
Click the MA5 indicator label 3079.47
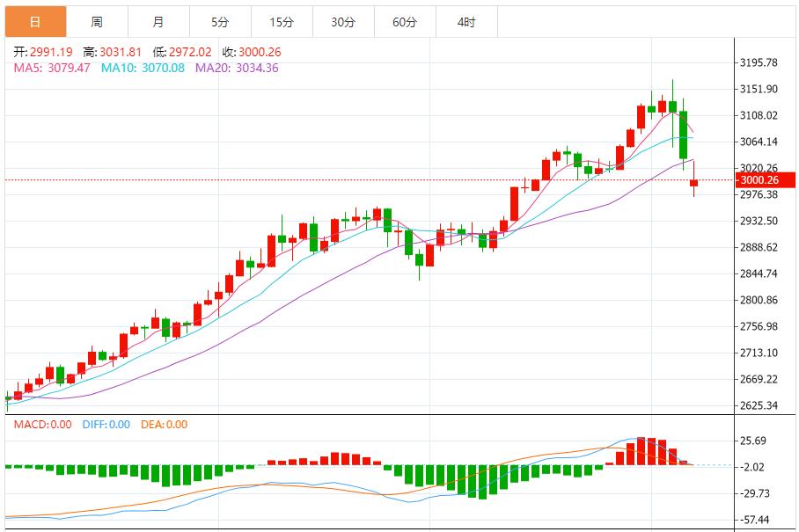pyautogui.click(x=52, y=68)
